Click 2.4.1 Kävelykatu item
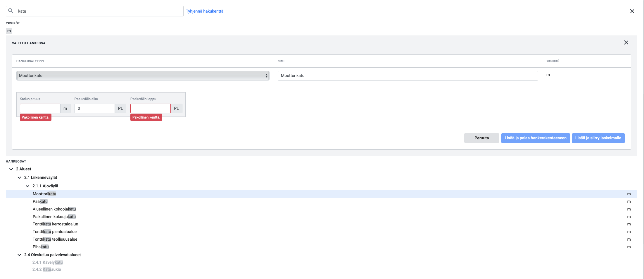Screen dimensions: 644x279 pos(48,262)
